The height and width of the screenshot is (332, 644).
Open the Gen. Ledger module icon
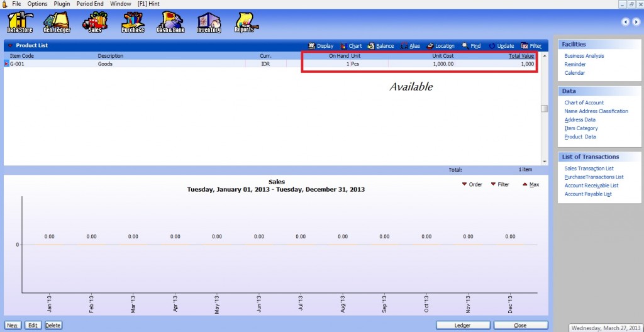(x=56, y=23)
